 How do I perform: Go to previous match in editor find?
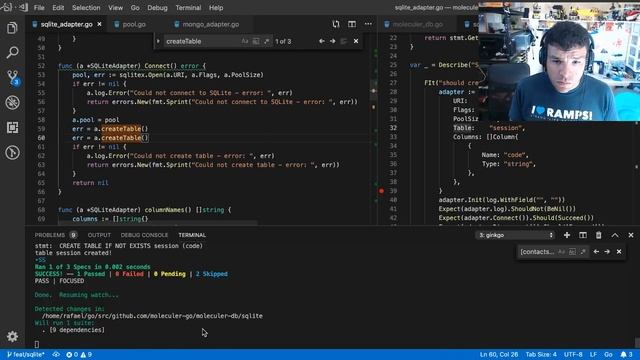point(322,41)
